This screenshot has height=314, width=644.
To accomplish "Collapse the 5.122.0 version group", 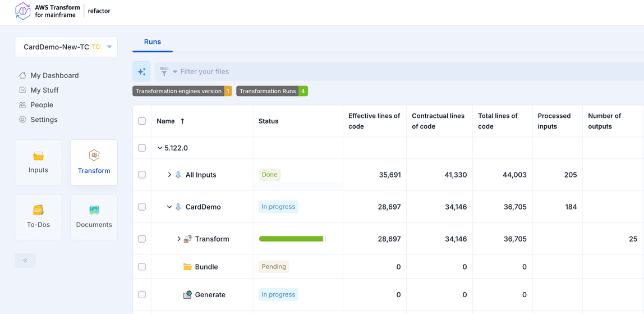I will click(x=160, y=148).
